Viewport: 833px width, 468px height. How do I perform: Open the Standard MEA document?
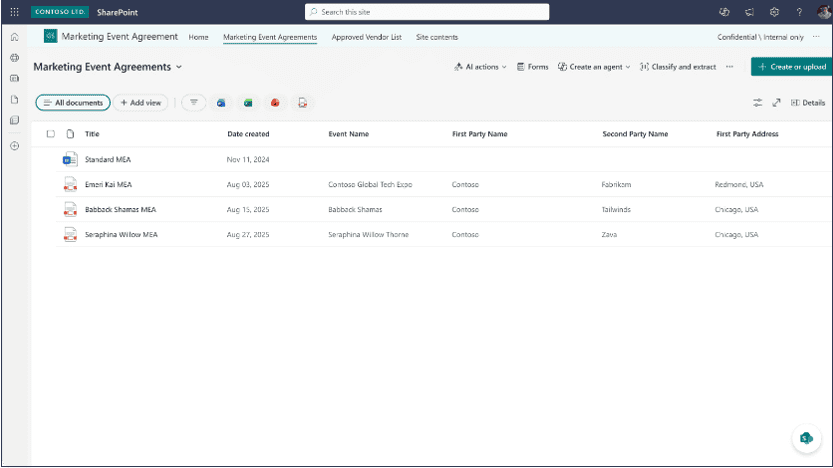point(108,159)
